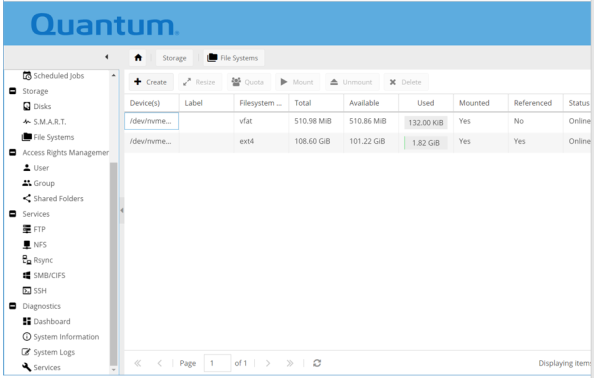Viewport: 594px width, 378px height.
Task: Click the Resize toolbar button
Action: [200, 82]
